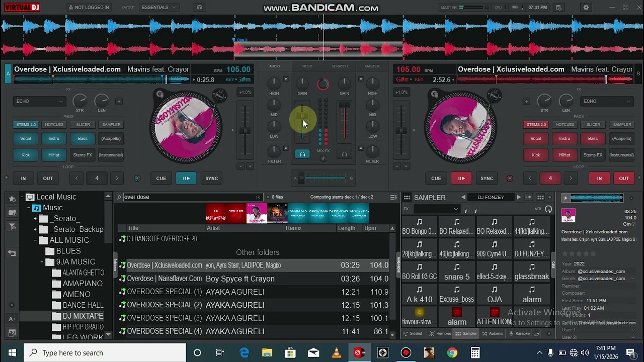The width and height of the screenshot is (644, 362).
Task: Click the font size 'A' icon in sidebar
Action: 12,319
